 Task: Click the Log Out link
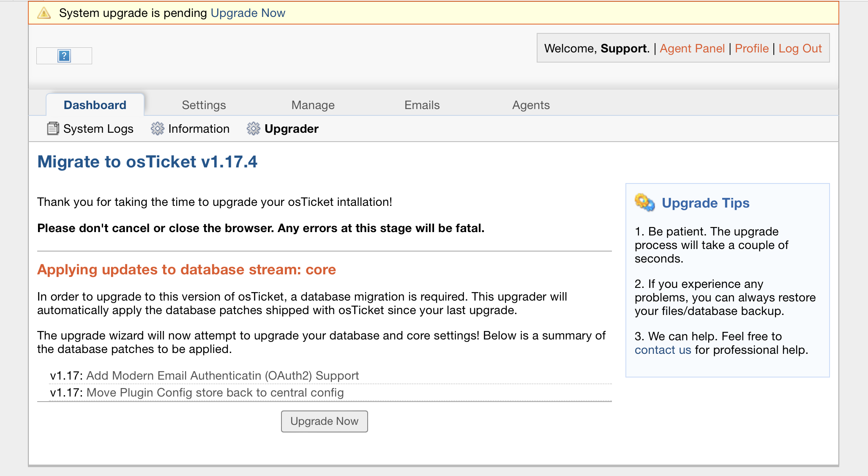click(x=800, y=48)
